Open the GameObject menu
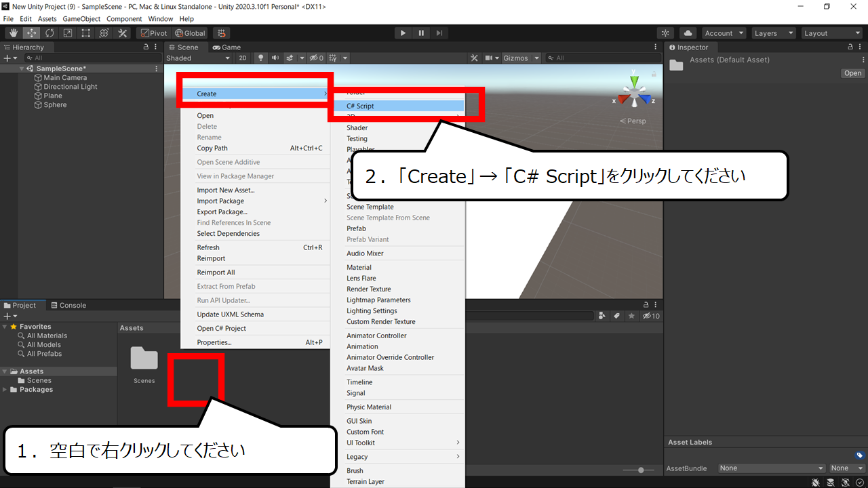The height and width of the screenshot is (488, 868). click(81, 19)
